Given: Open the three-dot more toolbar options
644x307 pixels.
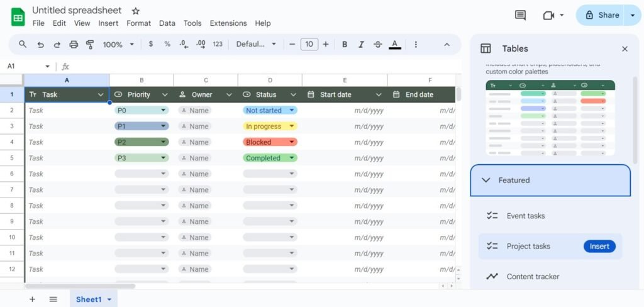Looking at the screenshot, I should [x=416, y=45].
